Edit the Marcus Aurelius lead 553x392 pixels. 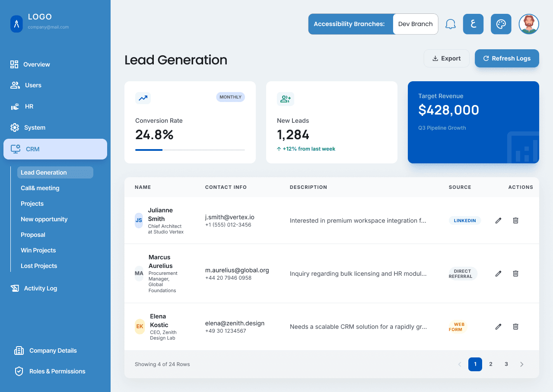(498, 274)
